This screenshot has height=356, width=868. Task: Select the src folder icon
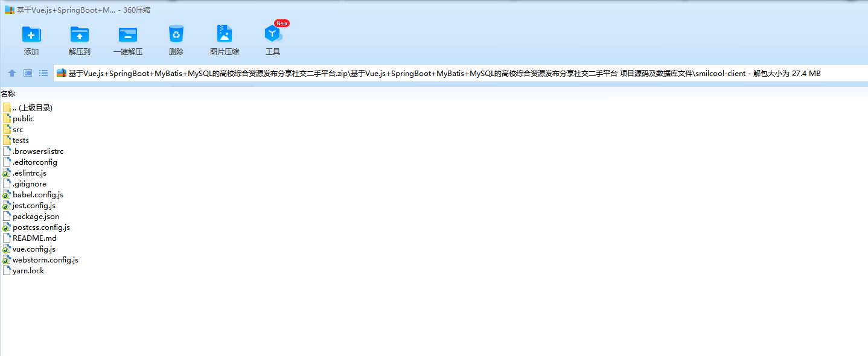7,129
